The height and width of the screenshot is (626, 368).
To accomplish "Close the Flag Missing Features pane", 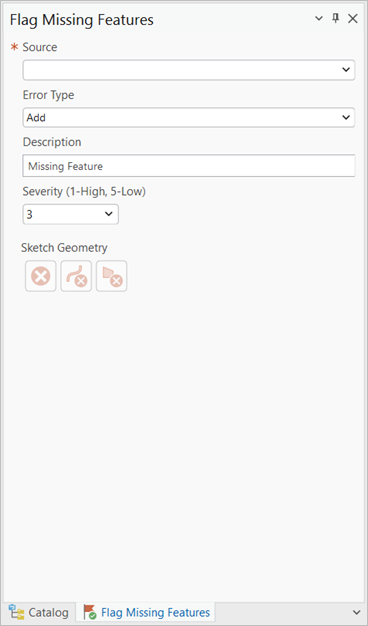I will pyautogui.click(x=352, y=18).
